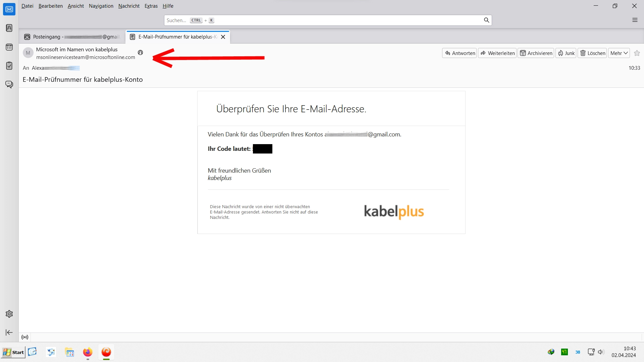644x362 pixels.
Task: Collapse the spaces toolbar
Action: tap(9, 333)
